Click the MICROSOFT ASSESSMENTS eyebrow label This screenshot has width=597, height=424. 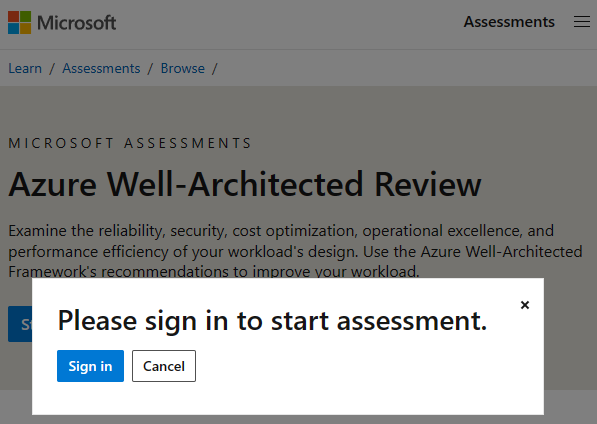coord(130,143)
